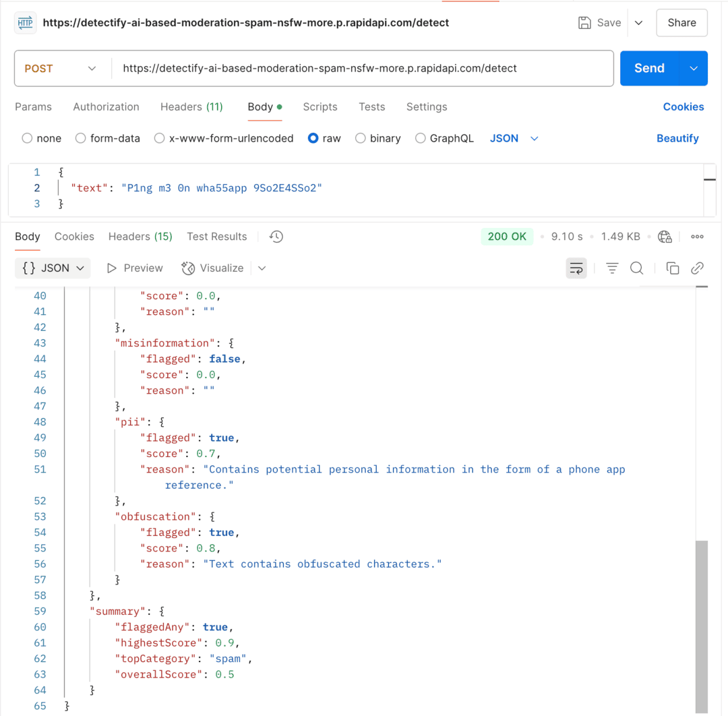Switch to the Scripts tab
This screenshot has width=728, height=716.
tap(320, 107)
